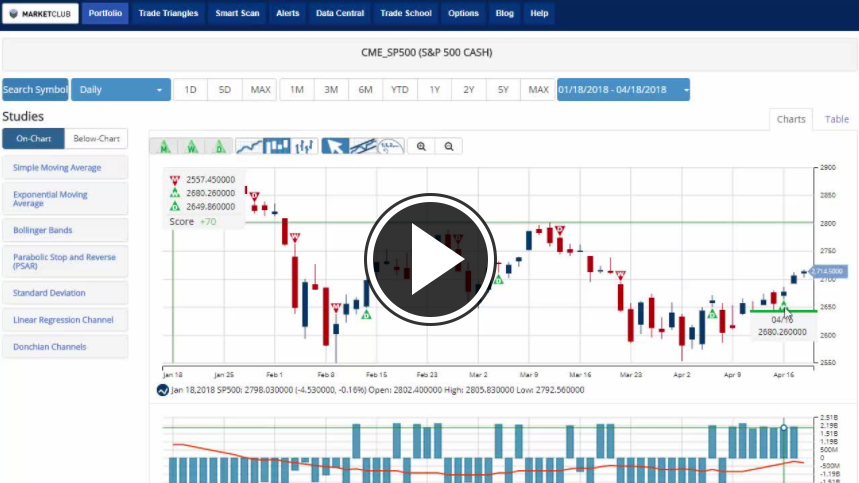Screen dimensions: 859x483
Task: Switch to the Charts tab
Action: 791,119
